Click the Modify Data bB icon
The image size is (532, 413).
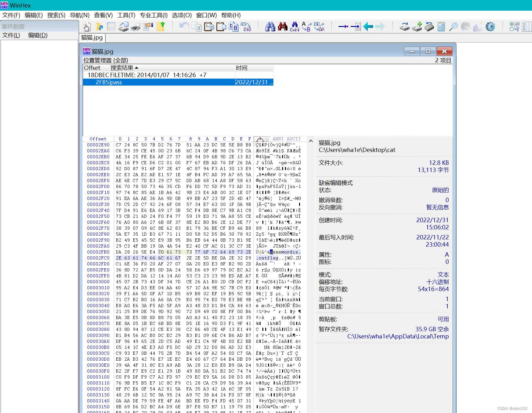click(233, 27)
